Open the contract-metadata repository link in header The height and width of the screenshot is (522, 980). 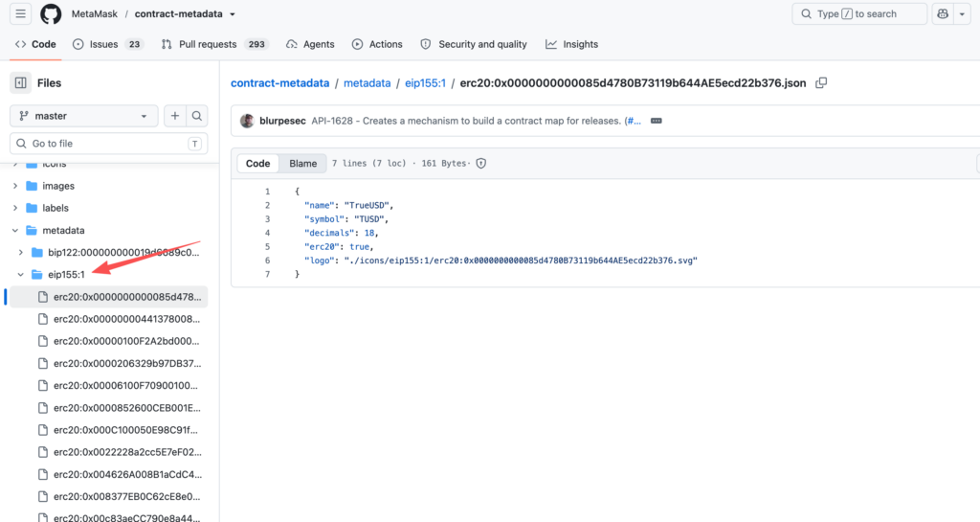(178, 13)
